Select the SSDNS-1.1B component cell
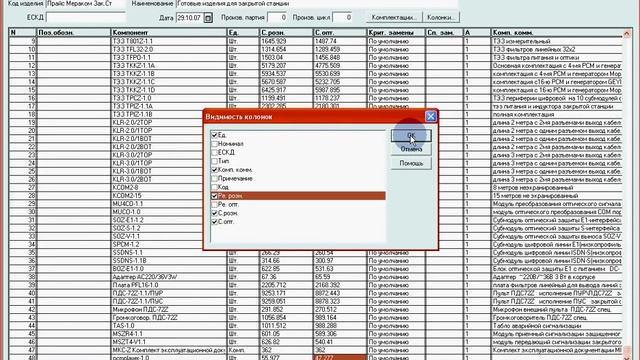 point(169,261)
